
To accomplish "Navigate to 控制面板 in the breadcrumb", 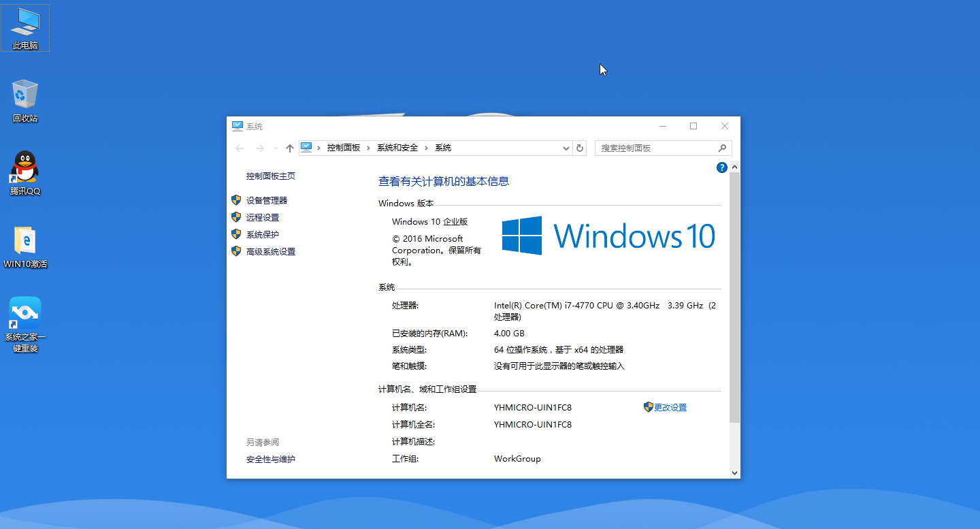I will click(x=344, y=148).
